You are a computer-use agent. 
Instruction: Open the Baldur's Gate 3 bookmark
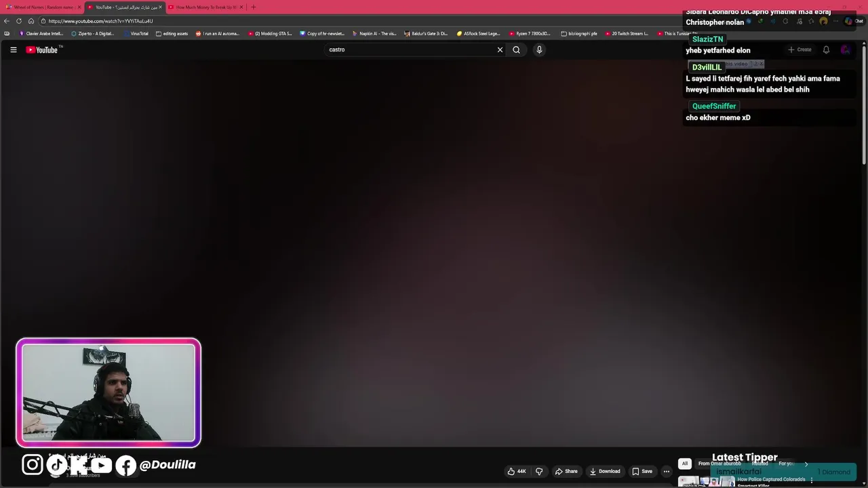click(x=427, y=33)
